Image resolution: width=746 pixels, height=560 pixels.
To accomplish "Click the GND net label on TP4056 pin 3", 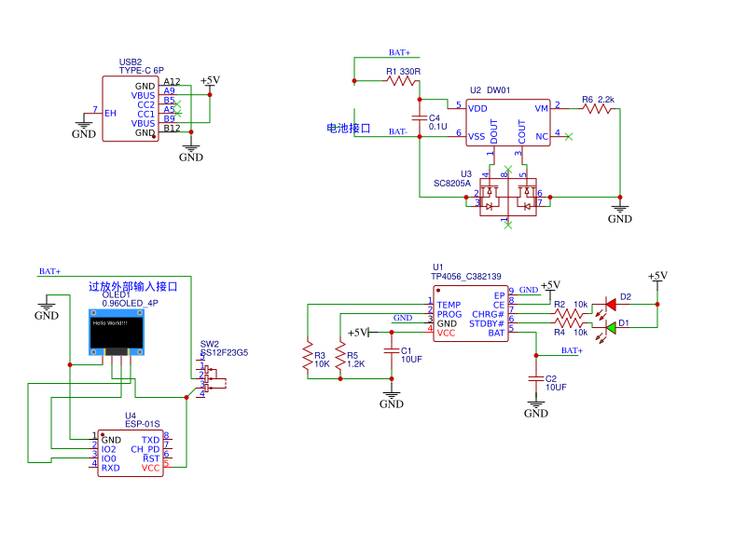I will [x=403, y=318].
